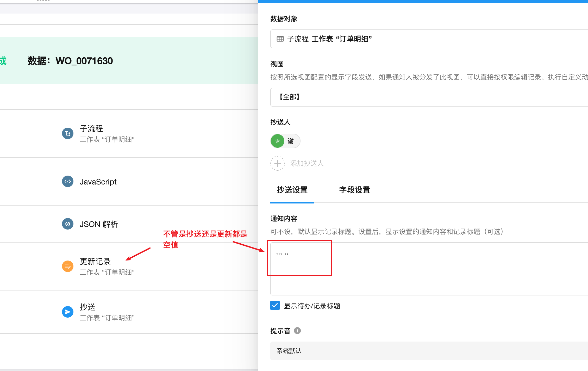The image size is (588, 371).
Task: Click the 数据:WO_0071630 header
Action: pos(70,61)
